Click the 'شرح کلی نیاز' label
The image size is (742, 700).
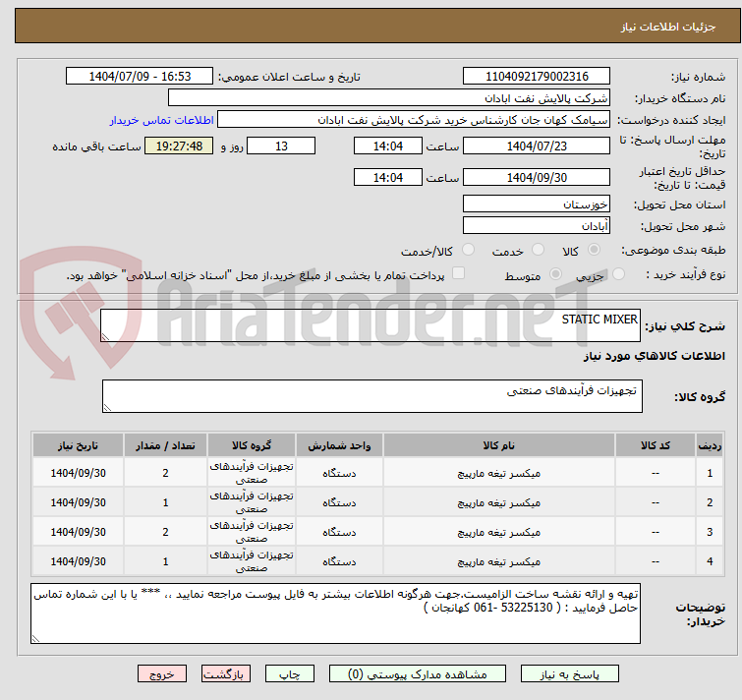click(x=685, y=326)
